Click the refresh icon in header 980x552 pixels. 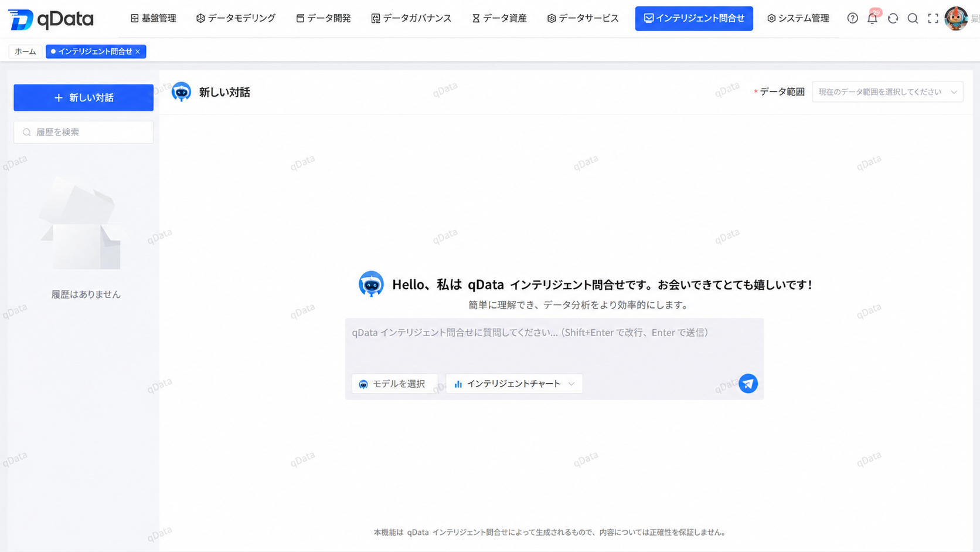893,18
